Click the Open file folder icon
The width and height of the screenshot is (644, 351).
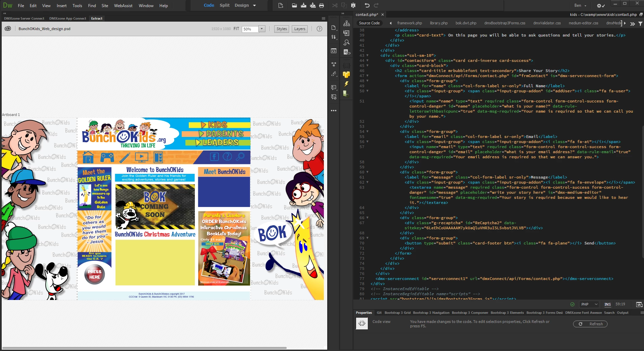pyautogui.click(x=294, y=5)
